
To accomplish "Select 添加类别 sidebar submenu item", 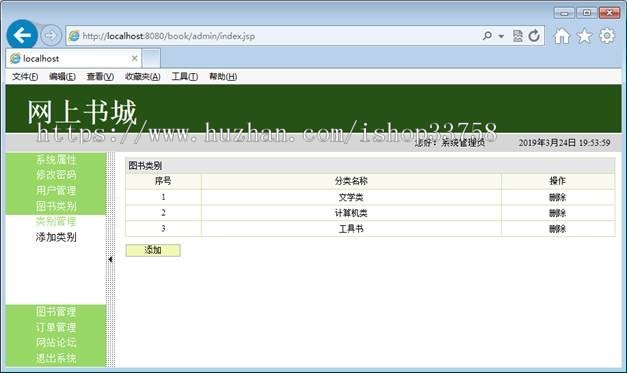I will coord(56,237).
